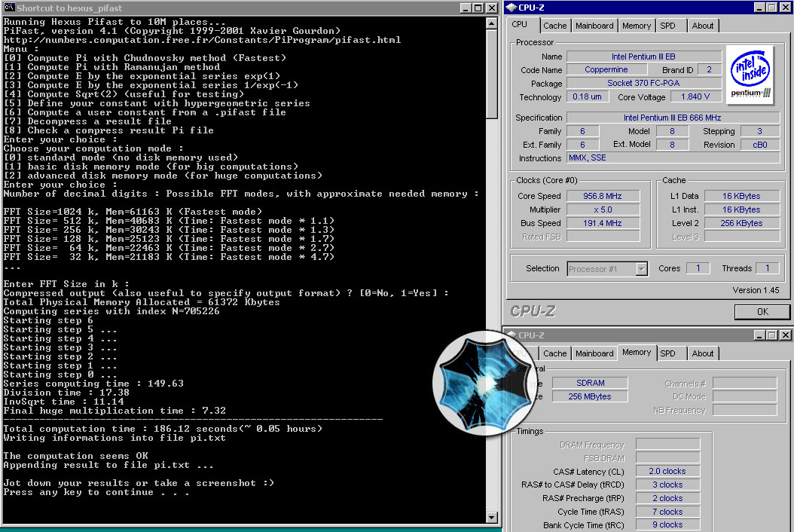Click the CPU-Z title bar icon in top window
The image size is (794, 532).
coord(511,8)
